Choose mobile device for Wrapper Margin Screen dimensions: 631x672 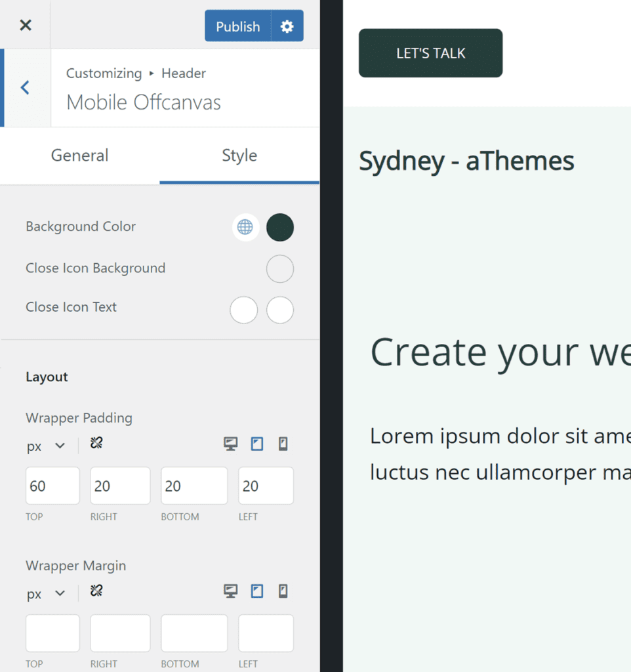coord(283,592)
